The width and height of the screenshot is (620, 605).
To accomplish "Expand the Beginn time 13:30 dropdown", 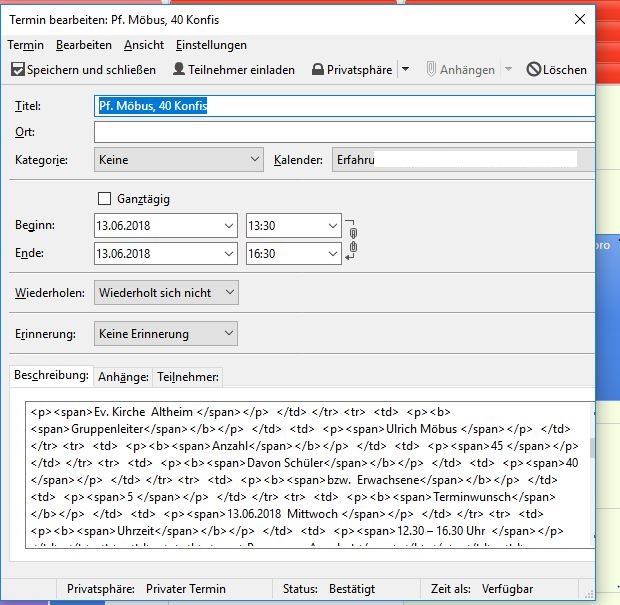I will 332,226.
